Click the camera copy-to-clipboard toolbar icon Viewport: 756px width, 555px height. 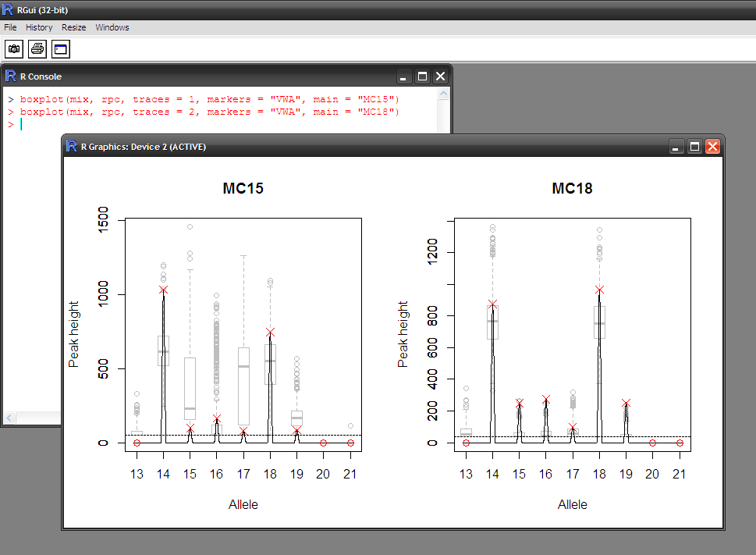click(x=14, y=49)
